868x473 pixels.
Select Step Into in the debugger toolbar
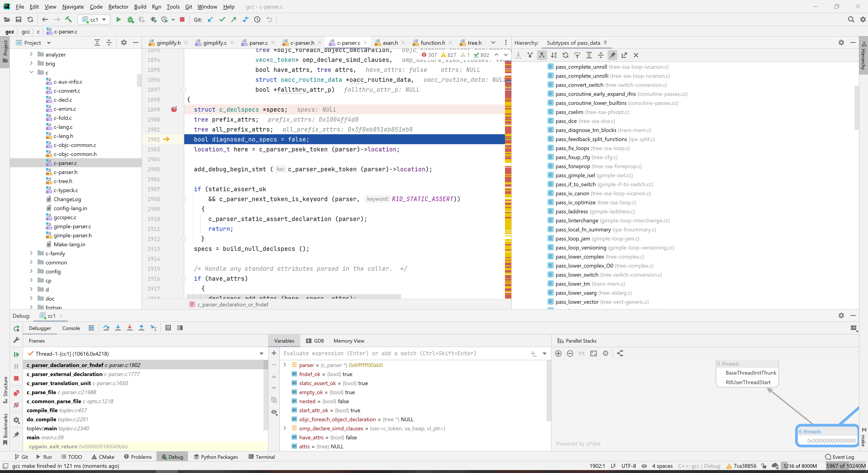pos(118,328)
